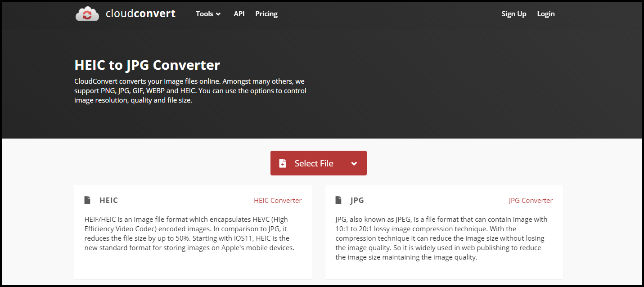Click the CloudConvert cloud logo icon
Viewport: 644px width, 287px height.
pyautogui.click(x=87, y=14)
